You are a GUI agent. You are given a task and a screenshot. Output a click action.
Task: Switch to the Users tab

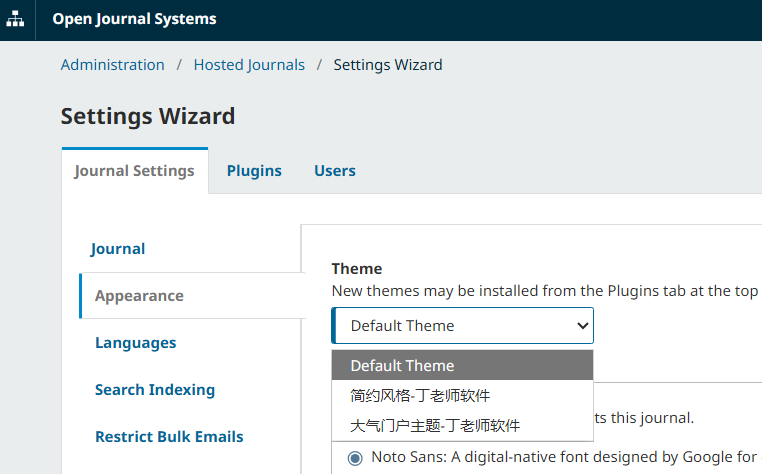pos(334,171)
